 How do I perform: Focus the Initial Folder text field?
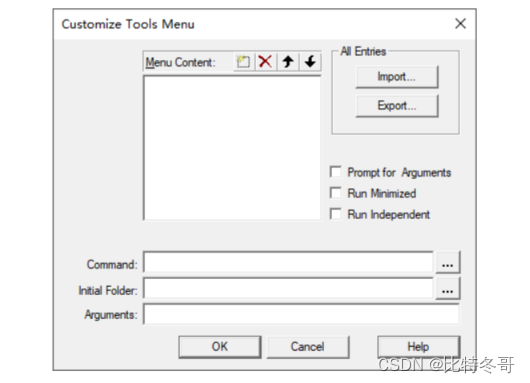click(288, 288)
